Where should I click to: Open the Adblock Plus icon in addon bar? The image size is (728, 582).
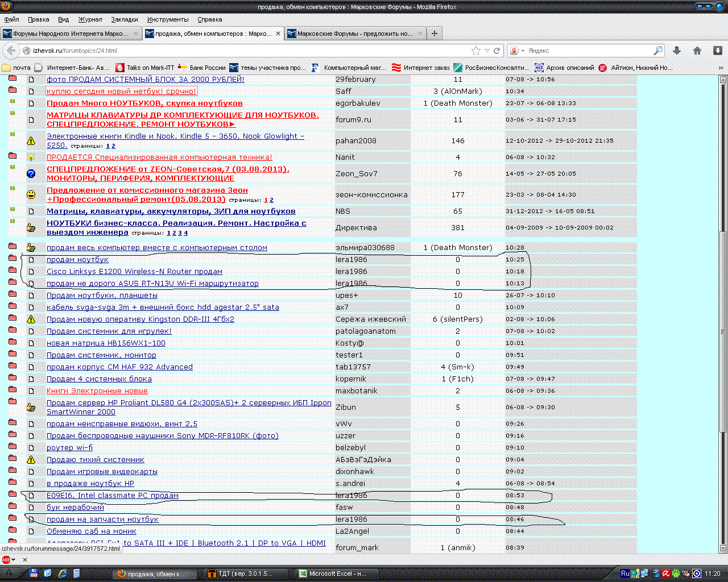pyautogui.click(x=6, y=560)
